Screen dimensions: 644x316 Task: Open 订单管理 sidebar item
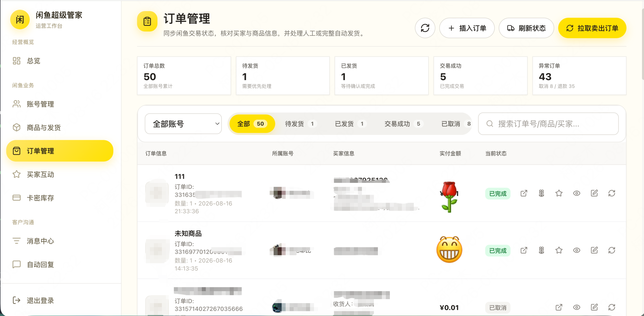point(60,151)
